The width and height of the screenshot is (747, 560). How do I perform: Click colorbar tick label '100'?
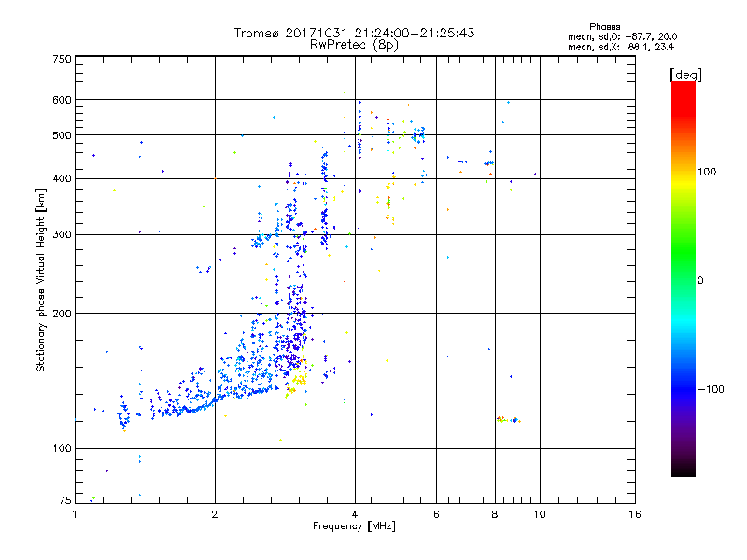[x=707, y=172]
